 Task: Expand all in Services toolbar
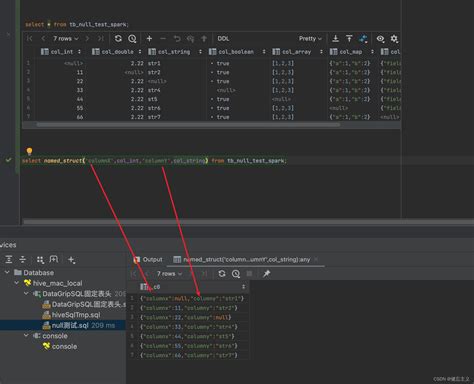click(9, 259)
